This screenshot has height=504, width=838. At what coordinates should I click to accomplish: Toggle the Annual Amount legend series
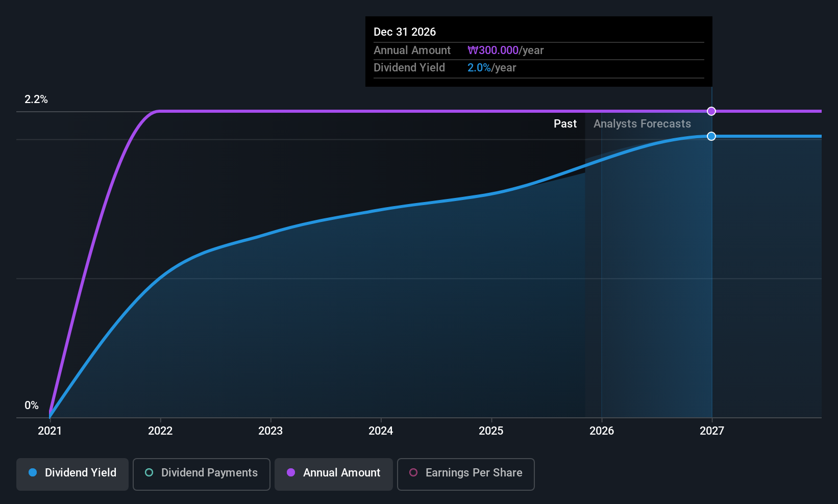pos(334,474)
